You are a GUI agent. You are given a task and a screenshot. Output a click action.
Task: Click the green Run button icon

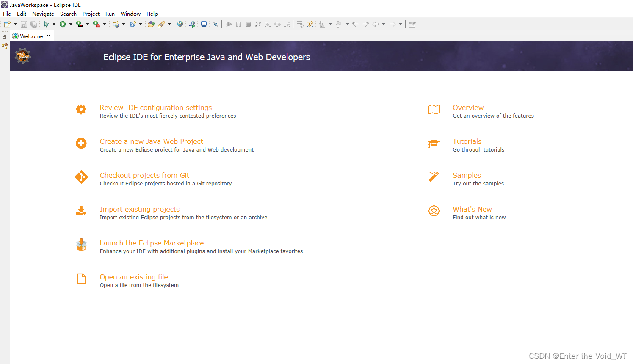coord(63,24)
